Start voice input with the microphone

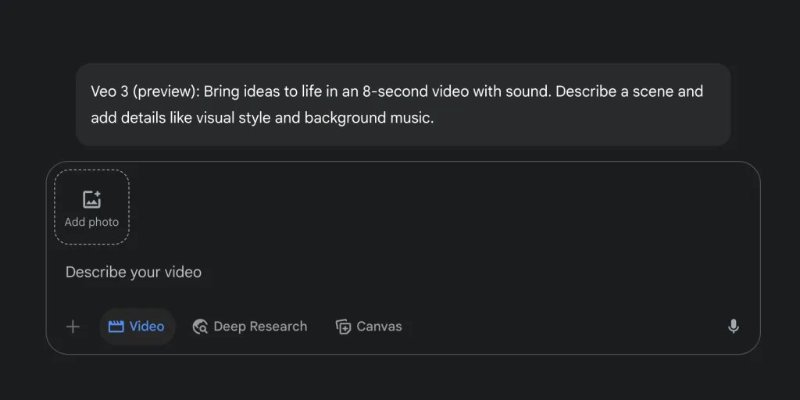pos(733,326)
